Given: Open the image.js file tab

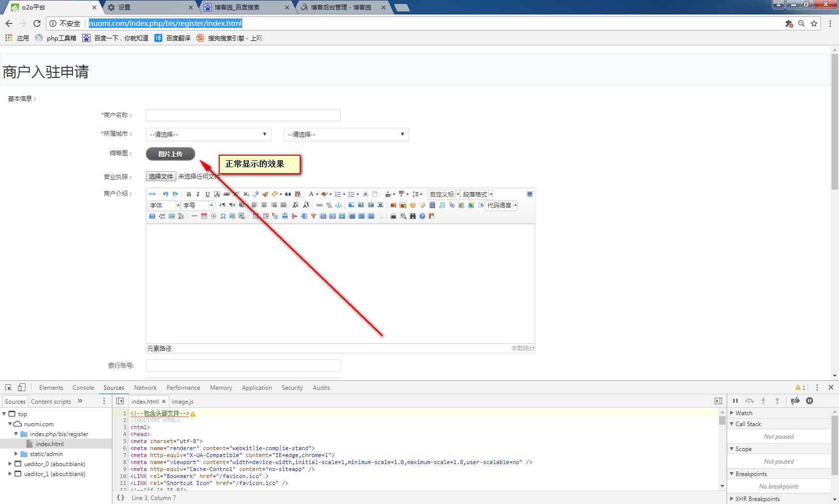Looking at the screenshot, I should pyautogui.click(x=182, y=402).
